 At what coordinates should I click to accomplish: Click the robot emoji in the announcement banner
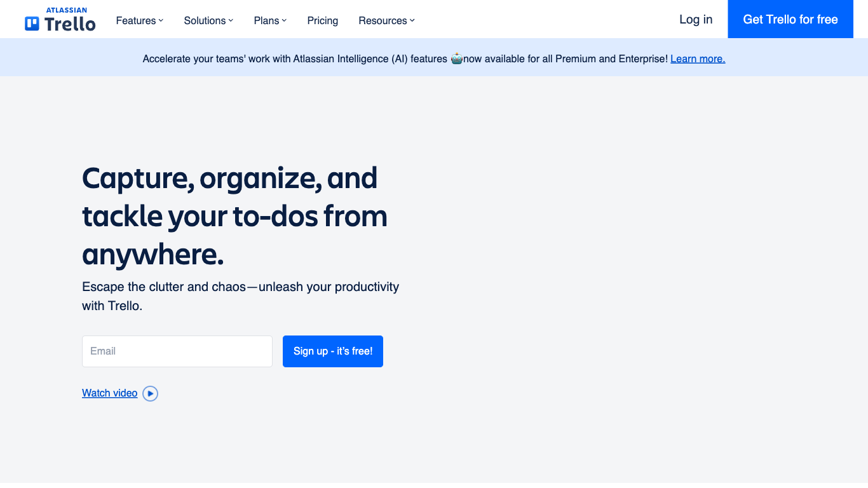pos(456,58)
